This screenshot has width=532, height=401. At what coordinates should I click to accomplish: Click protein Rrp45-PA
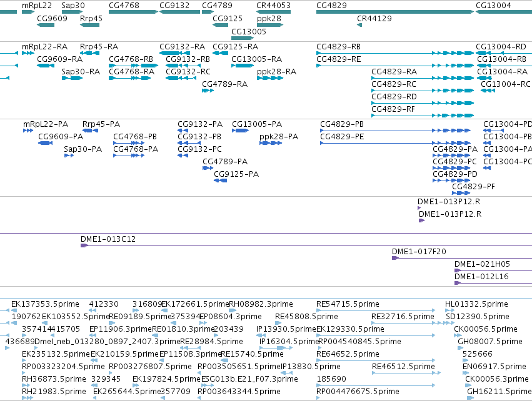[x=101, y=124]
